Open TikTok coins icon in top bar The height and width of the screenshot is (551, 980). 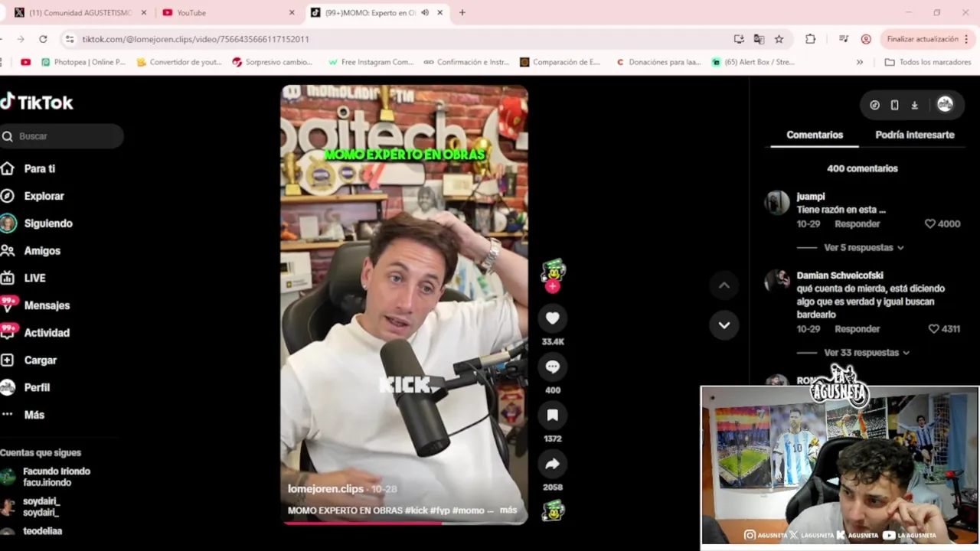[874, 105]
